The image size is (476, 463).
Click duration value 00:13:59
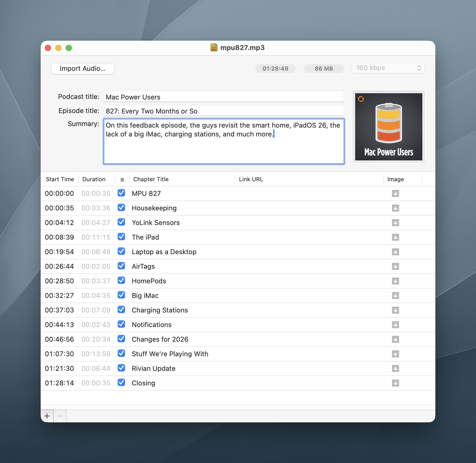click(96, 354)
